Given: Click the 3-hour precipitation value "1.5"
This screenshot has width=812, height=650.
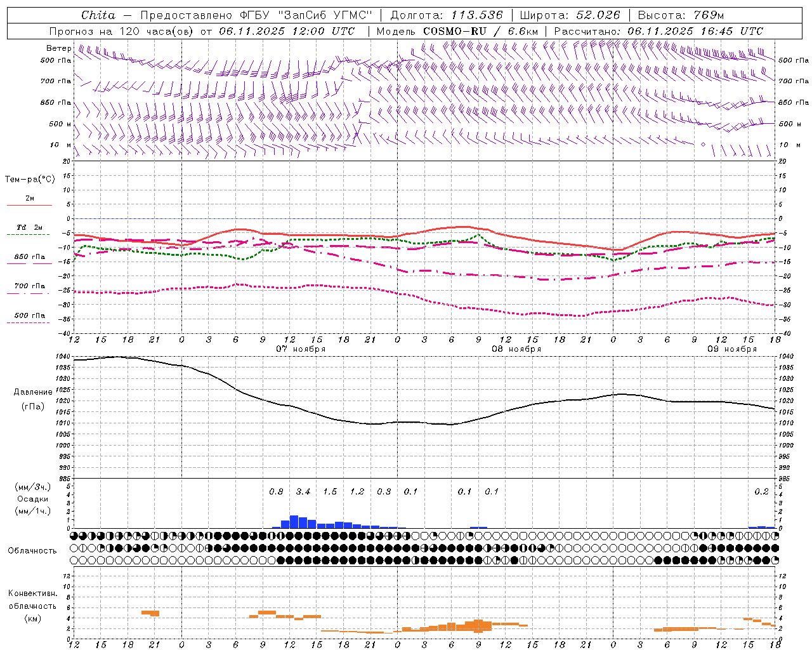Looking at the screenshot, I should [330, 492].
